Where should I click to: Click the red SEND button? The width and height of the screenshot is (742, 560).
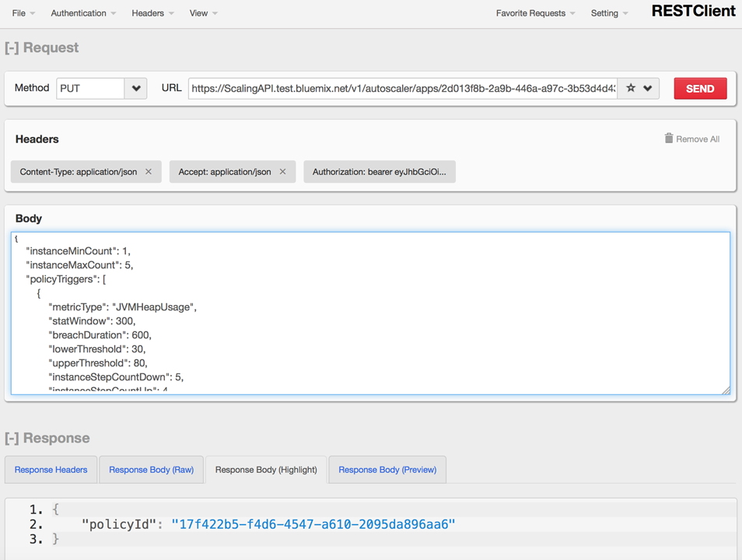coord(700,89)
